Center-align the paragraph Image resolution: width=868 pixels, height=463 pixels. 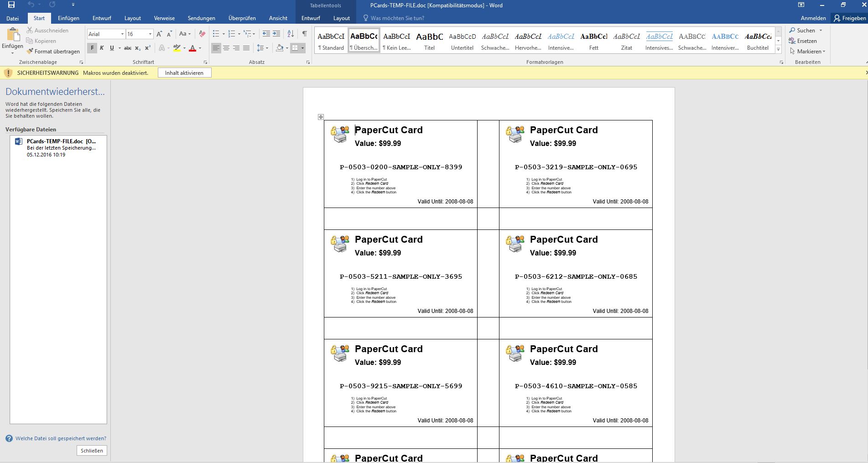[226, 48]
